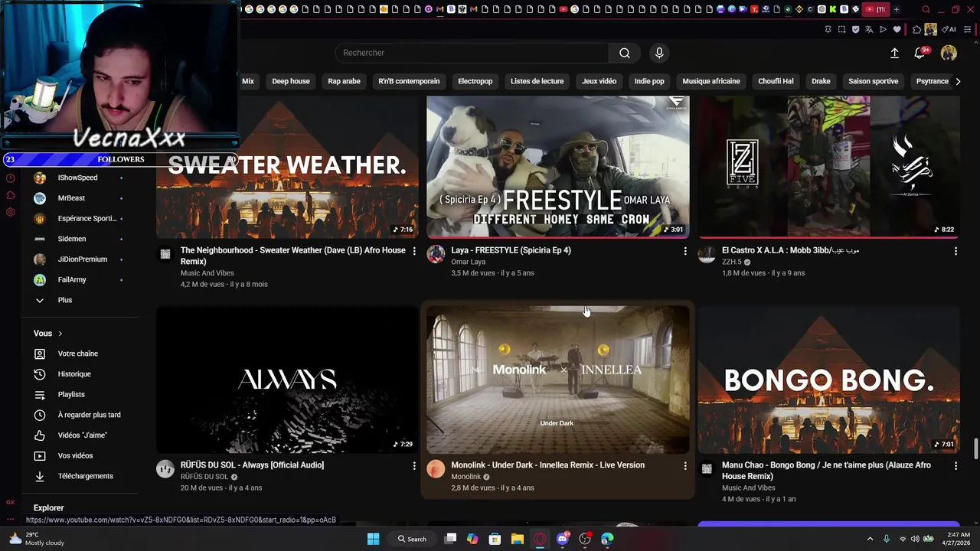Select the Psytrance filter chip

point(932,81)
